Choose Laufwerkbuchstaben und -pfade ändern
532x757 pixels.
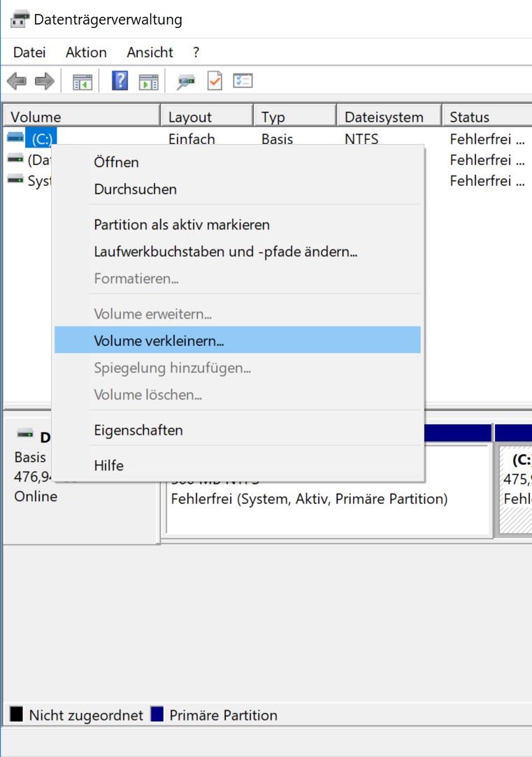(226, 252)
